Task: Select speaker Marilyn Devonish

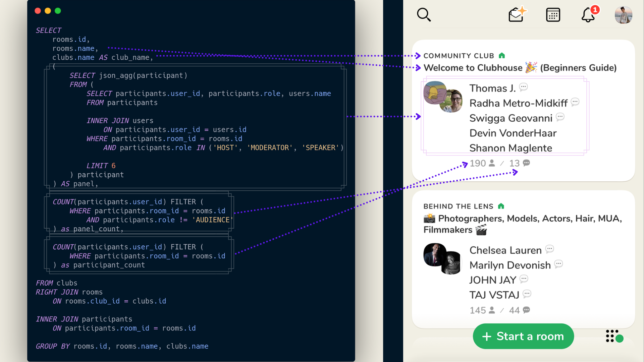Action: pyautogui.click(x=510, y=265)
